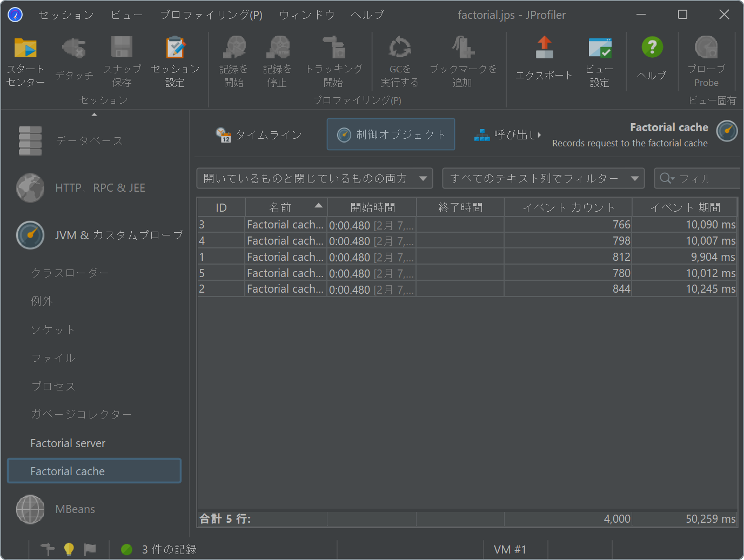Screen dimensions: 744x560
Task: Open the ビュー menu
Action: (127, 15)
